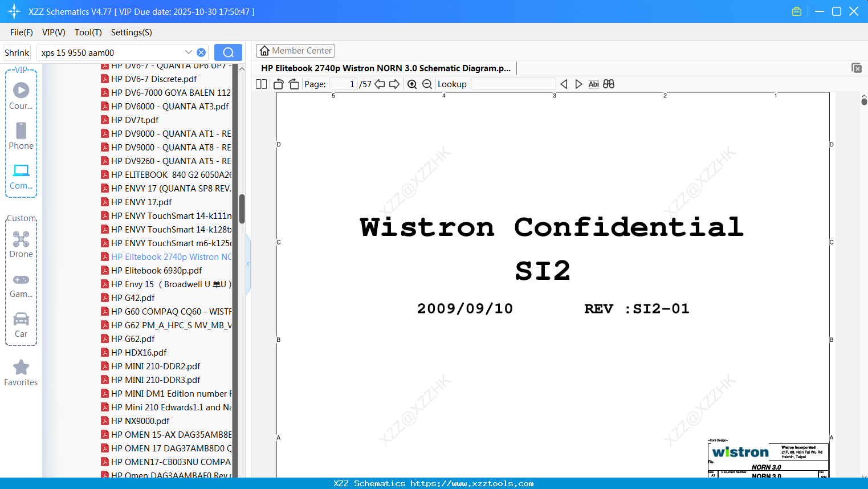
Task: Open HP ENVY TouchSmart 14-k111n file
Action: click(x=165, y=216)
